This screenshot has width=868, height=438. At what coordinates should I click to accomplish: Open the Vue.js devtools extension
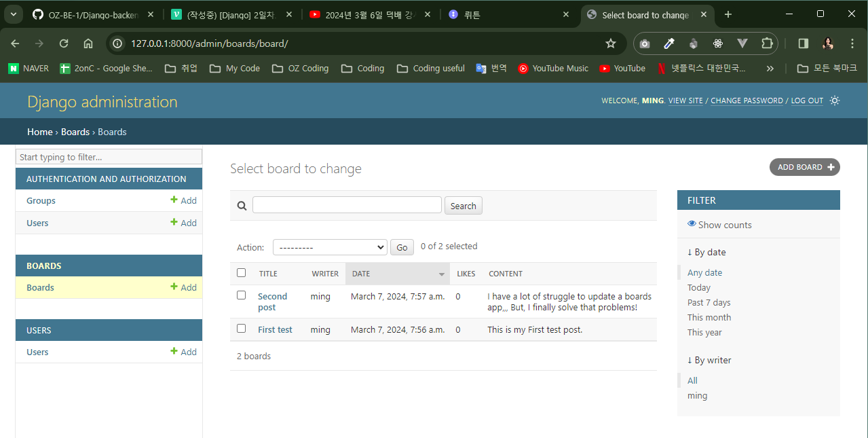coord(742,43)
